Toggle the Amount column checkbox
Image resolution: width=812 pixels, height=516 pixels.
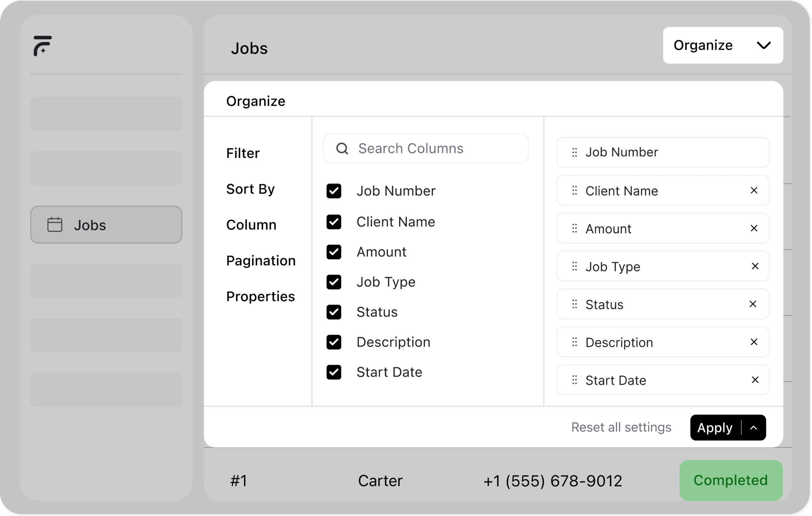click(x=333, y=252)
